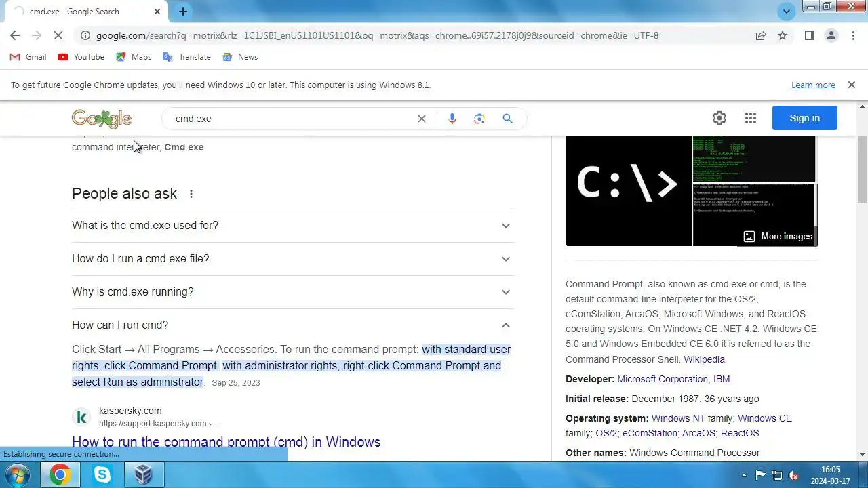868x488 pixels.
Task: Open the Gmail bookmark
Action: pyautogui.click(x=28, y=57)
